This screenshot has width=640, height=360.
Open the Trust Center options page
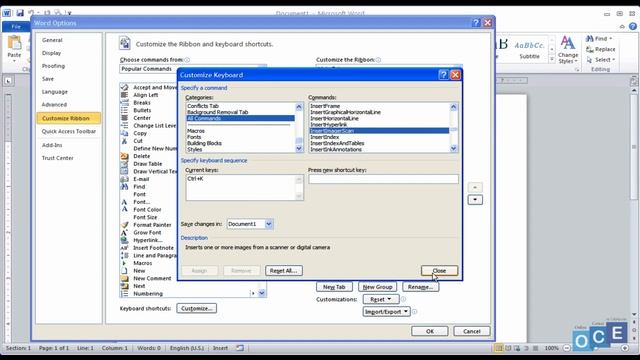click(58, 158)
